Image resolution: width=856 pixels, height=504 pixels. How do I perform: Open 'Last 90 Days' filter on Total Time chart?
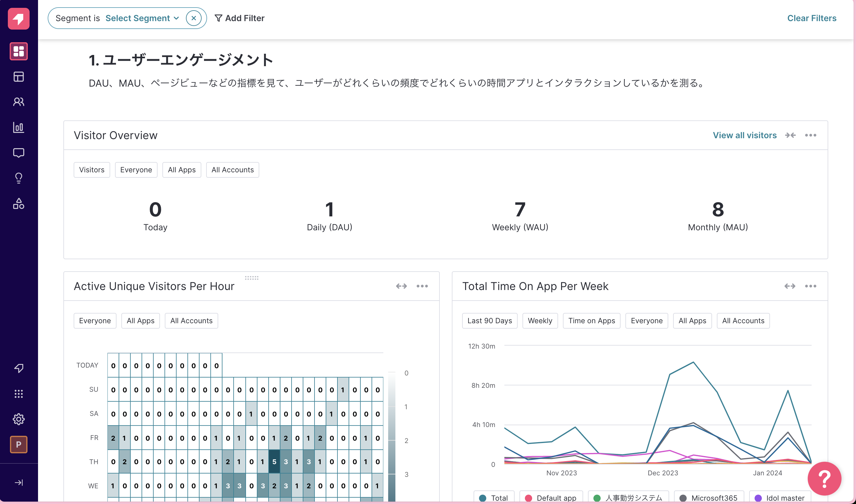click(x=490, y=320)
